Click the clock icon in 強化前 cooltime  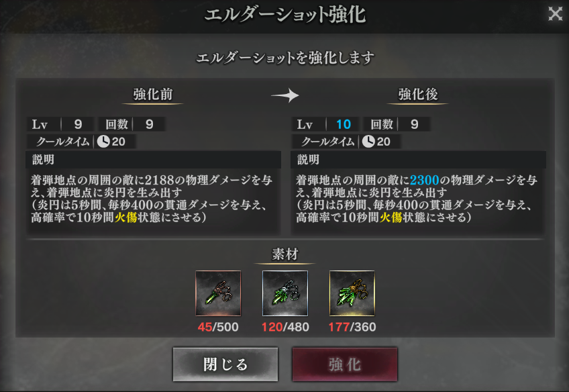click(x=103, y=141)
